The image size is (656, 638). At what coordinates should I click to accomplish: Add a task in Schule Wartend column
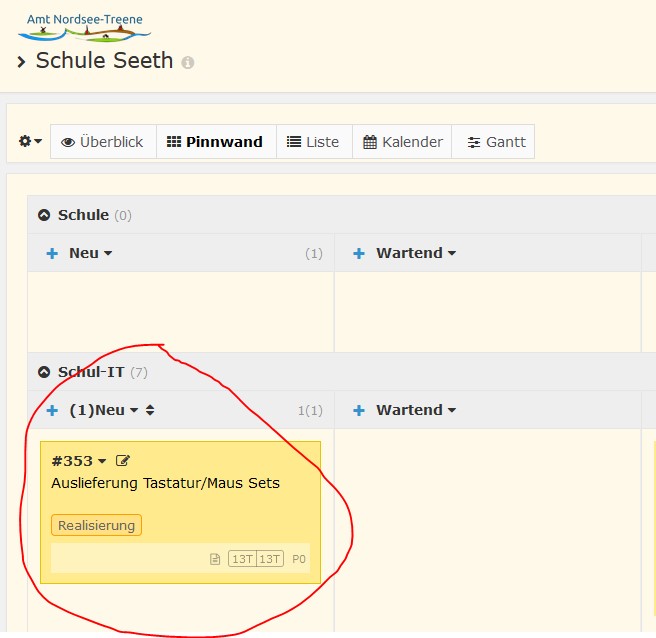pos(359,254)
